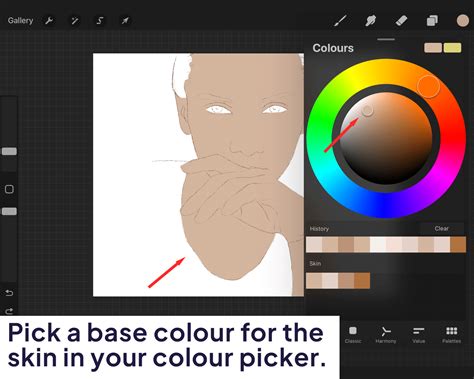Pick the first History swatch
The height and width of the screenshot is (379, 474).
coord(314,244)
